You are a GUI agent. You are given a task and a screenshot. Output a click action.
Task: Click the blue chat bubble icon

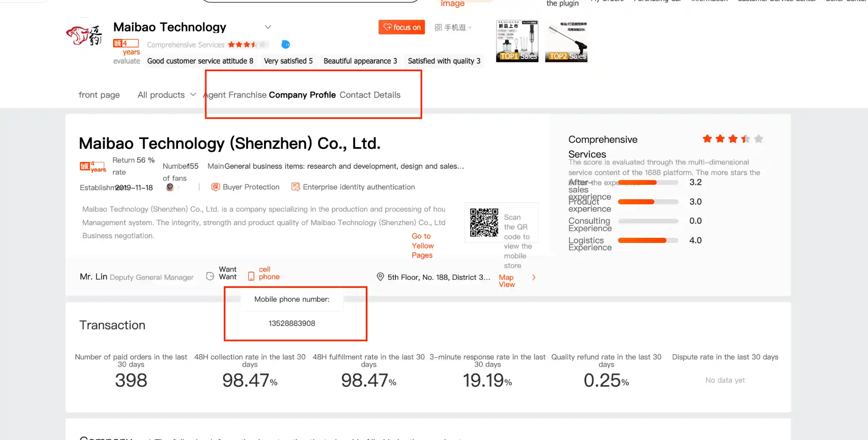coord(286,45)
